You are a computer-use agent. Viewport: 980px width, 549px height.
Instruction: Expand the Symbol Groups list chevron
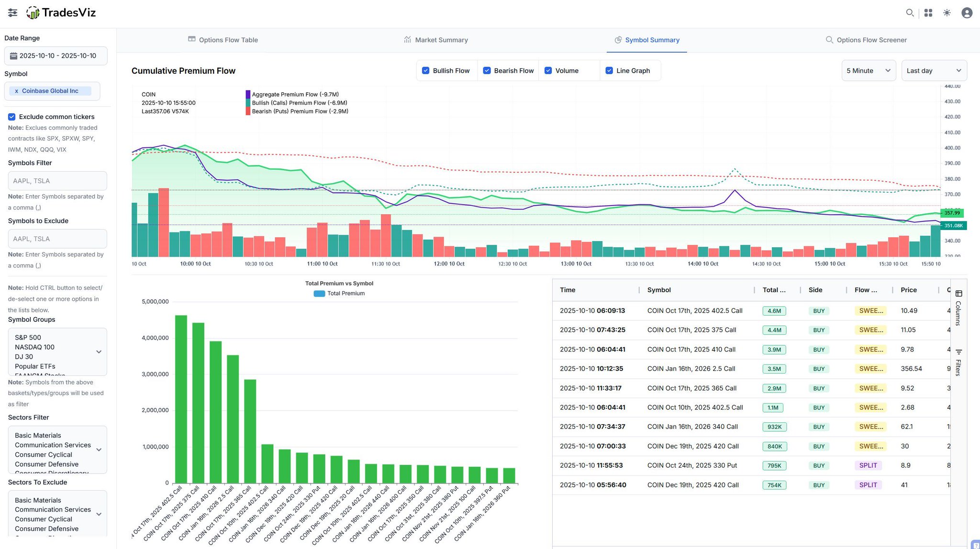tap(99, 351)
